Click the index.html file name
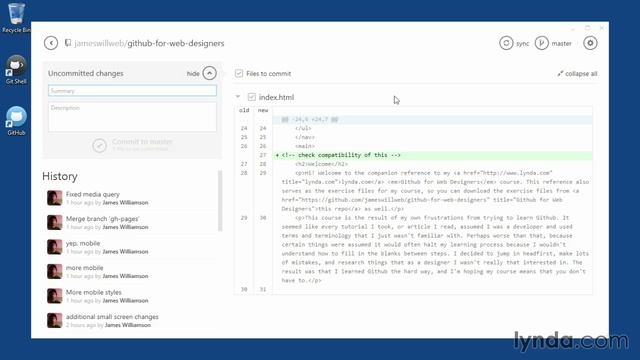This screenshot has height=360, width=640. coord(276,97)
